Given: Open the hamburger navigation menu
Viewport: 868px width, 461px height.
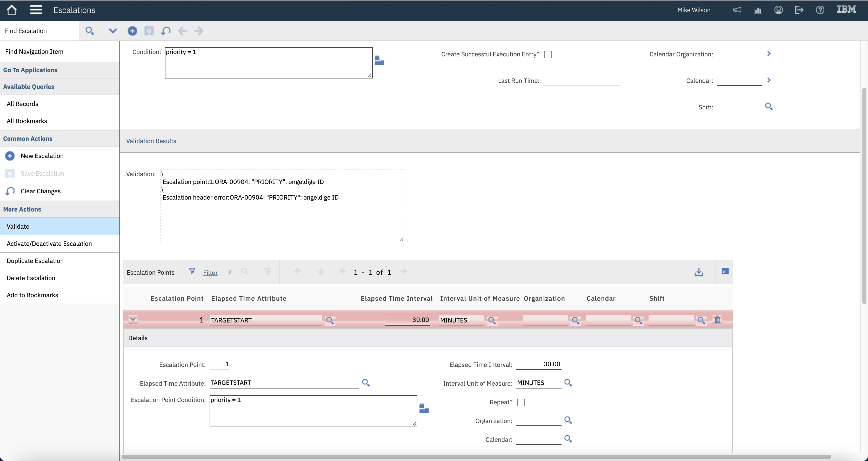Looking at the screenshot, I should click(36, 10).
